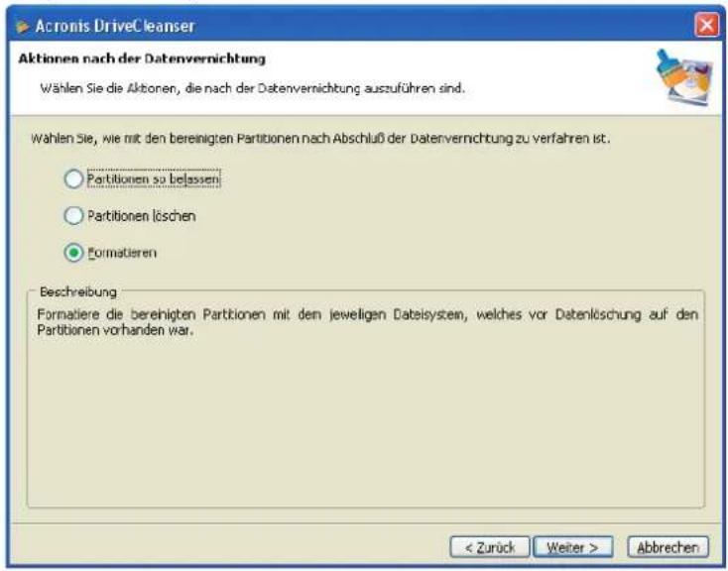
Task: Click heading 'Aktionen nach der Datenvernichtung'
Action: 142,58
